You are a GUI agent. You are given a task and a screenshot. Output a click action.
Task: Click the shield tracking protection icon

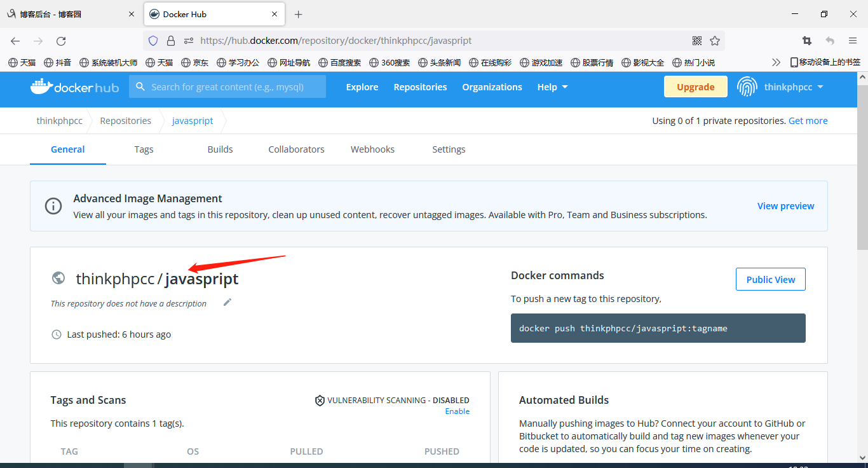153,41
